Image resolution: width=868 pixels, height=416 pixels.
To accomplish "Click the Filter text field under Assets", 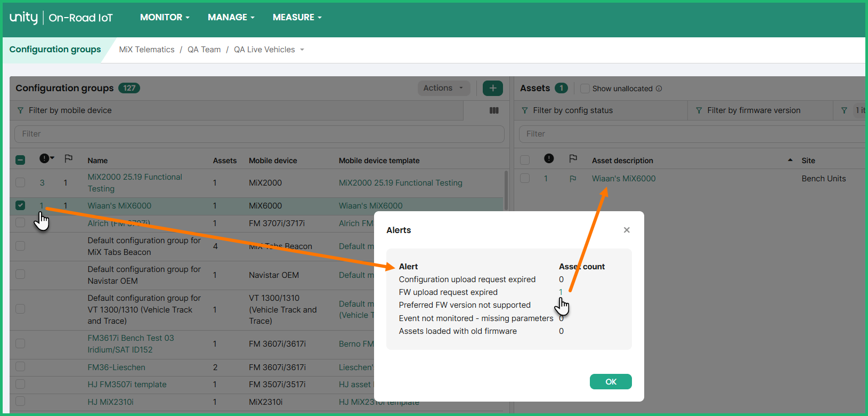I will (x=690, y=134).
